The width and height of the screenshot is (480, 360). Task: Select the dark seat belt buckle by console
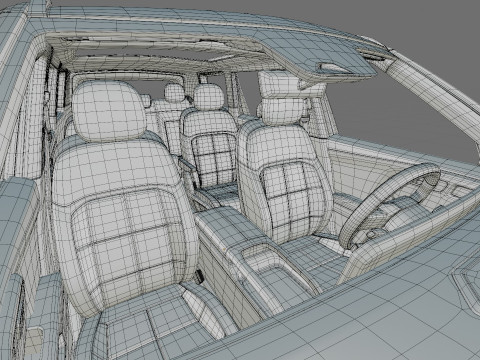199,277
